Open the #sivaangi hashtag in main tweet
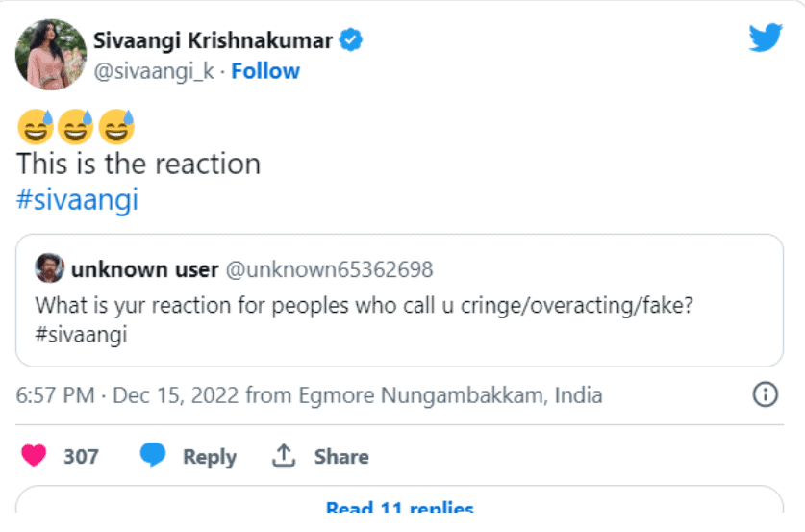This screenshot has height=532, width=805. click(78, 199)
